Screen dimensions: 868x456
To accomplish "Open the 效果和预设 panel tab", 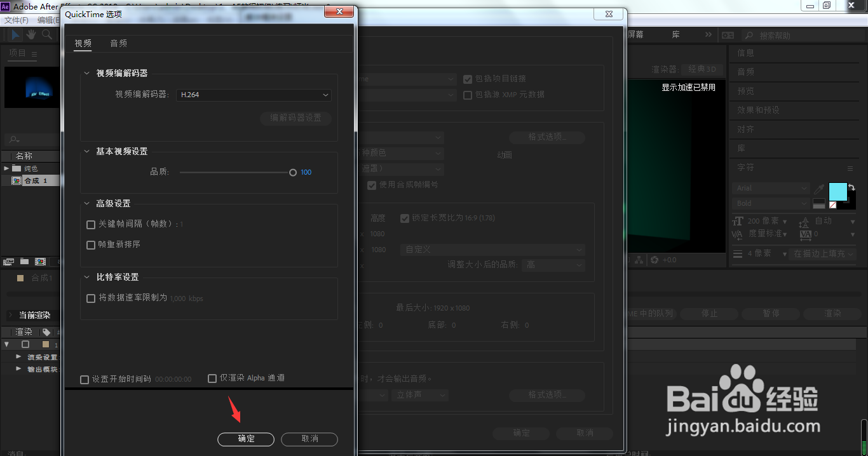I will [758, 110].
